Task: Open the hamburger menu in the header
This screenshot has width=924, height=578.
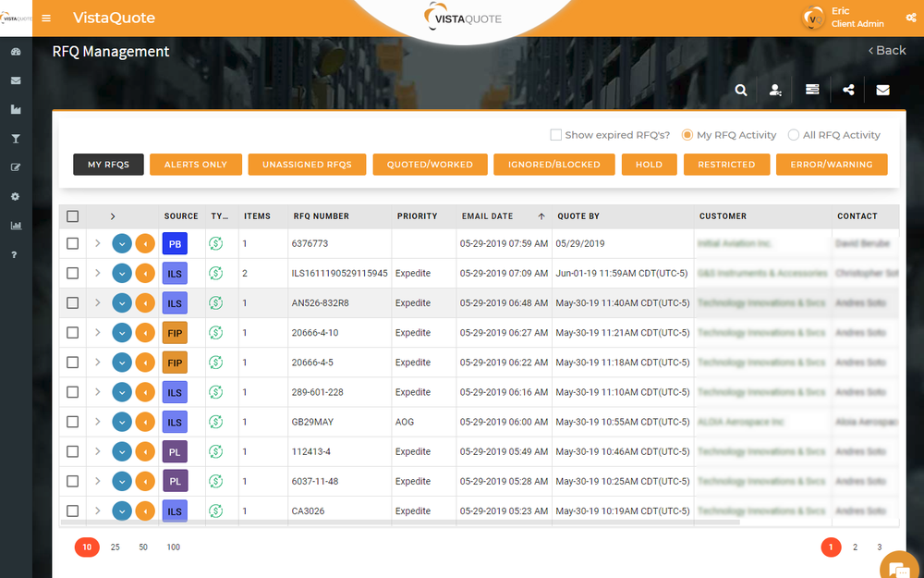Action: (x=46, y=18)
